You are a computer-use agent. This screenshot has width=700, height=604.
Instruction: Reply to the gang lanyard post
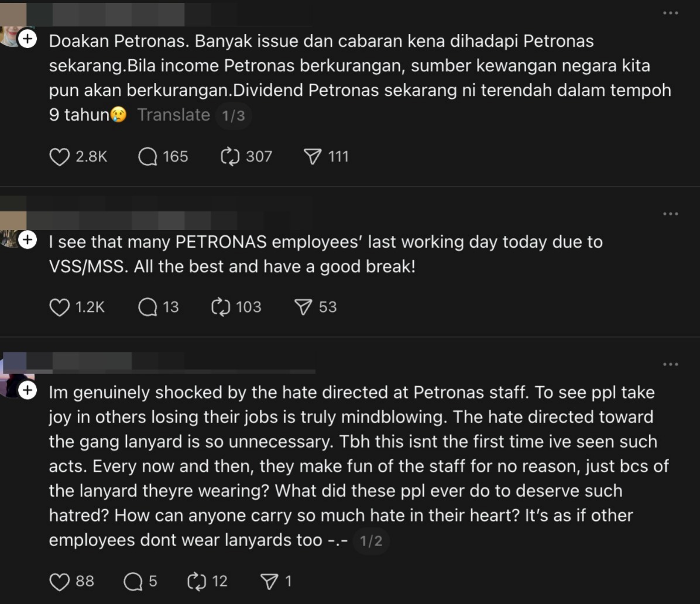tap(133, 581)
